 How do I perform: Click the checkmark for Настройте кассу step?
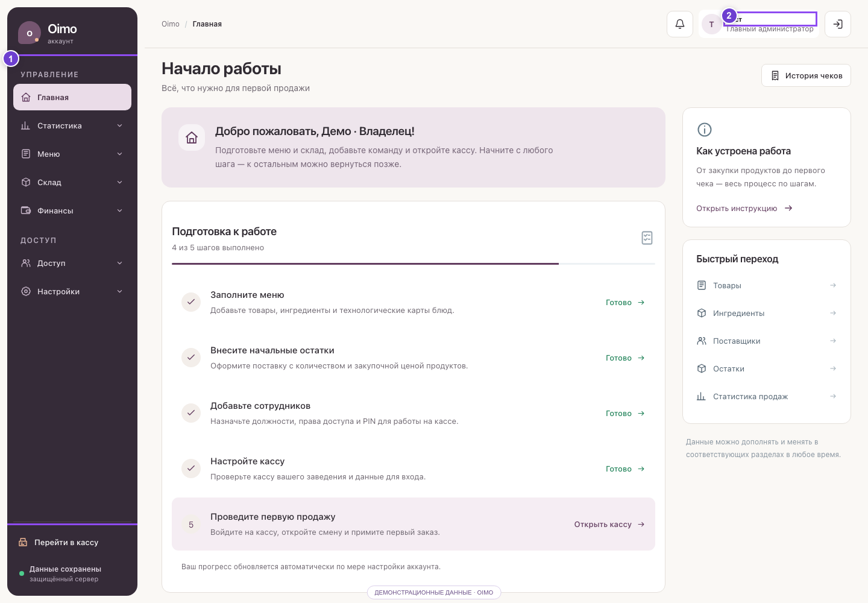tap(191, 469)
